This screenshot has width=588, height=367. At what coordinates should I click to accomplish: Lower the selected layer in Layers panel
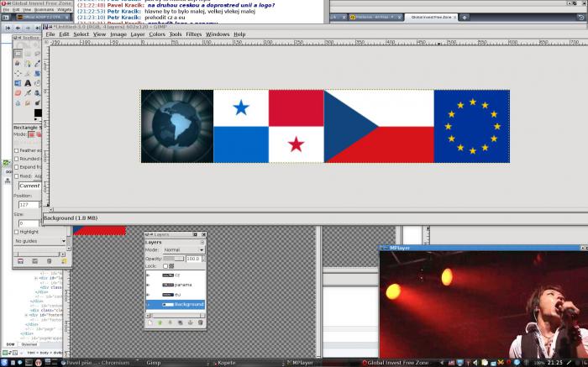coord(170,322)
